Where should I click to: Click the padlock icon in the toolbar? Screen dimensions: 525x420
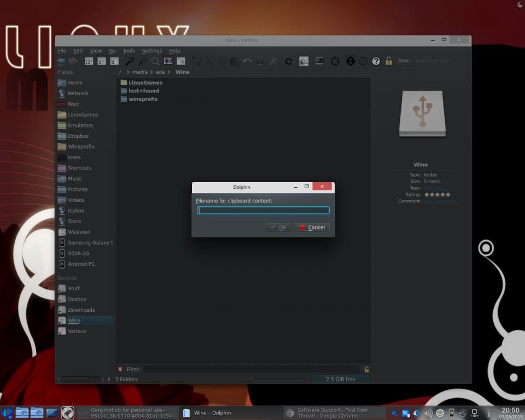(x=389, y=61)
